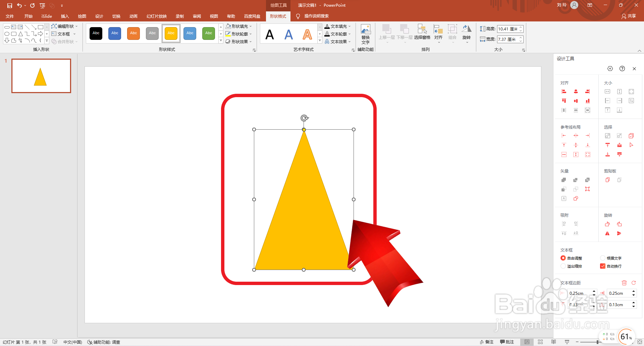Open design tools settings hexagon icon
Viewport: 644px width, 346px height.
610,69
